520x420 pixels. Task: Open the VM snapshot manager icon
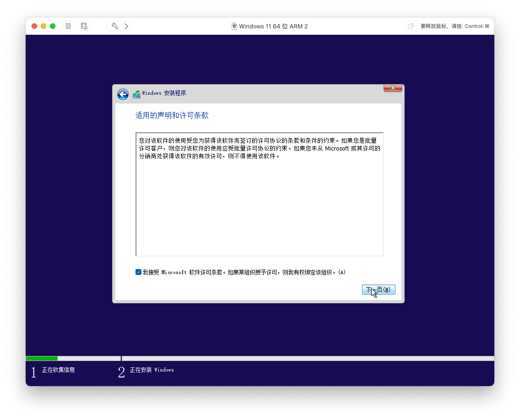click(84, 26)
